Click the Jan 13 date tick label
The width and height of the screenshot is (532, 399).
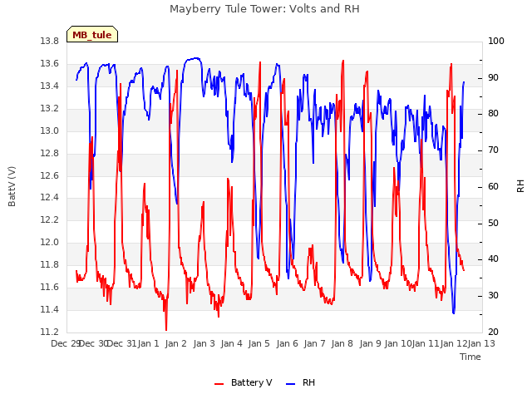(481, 343)
